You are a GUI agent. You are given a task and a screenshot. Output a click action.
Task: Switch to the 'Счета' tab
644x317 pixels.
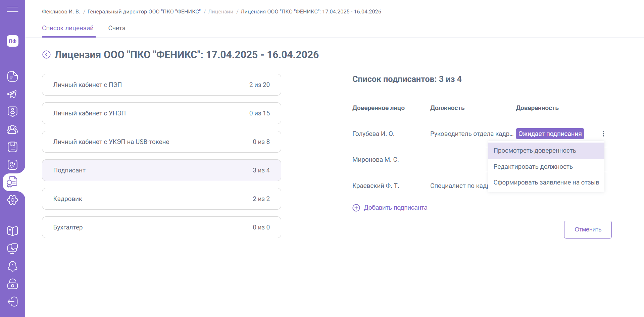coord(117,28)
